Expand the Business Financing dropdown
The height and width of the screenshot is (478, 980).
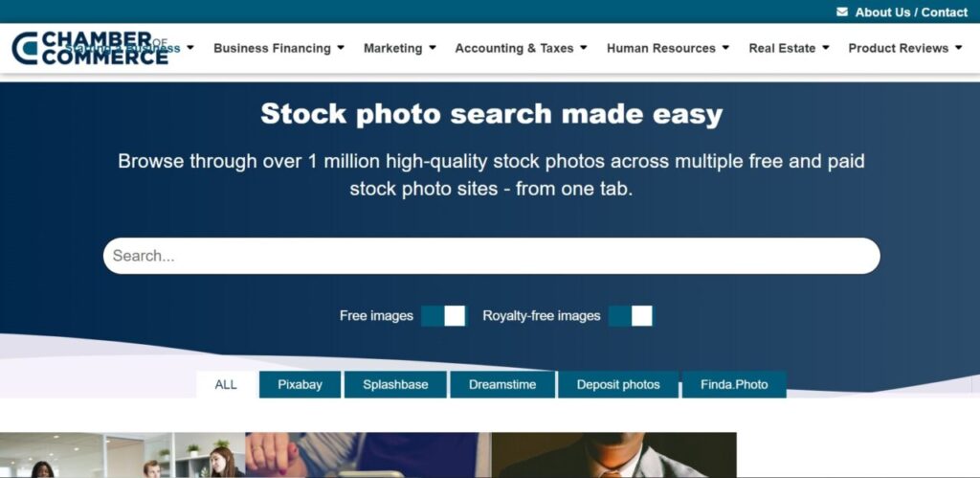click(x=278, y=48)
